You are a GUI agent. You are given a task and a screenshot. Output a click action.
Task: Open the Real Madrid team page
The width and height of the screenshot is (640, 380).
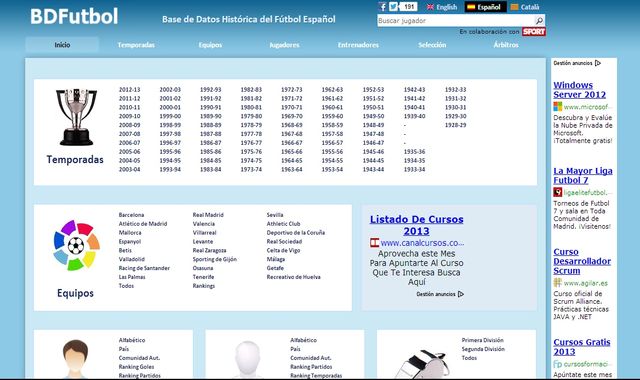pos(208,215)
